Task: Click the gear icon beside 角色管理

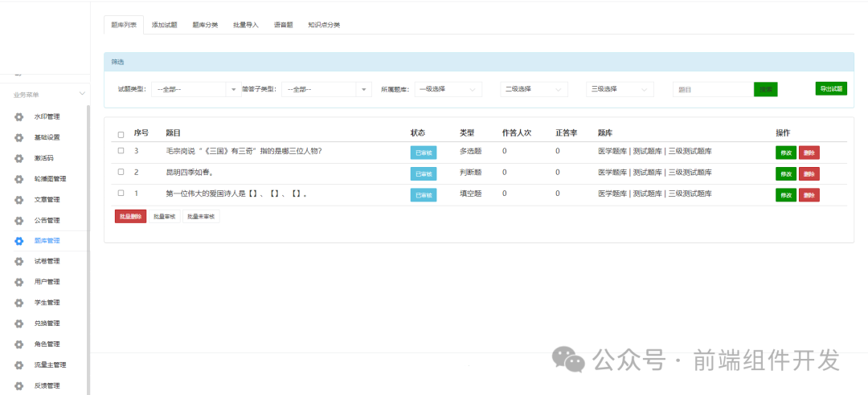Action: tap(19, 344)
